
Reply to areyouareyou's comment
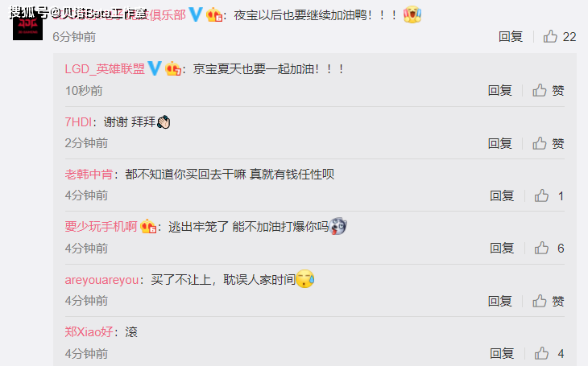[500, 301]
